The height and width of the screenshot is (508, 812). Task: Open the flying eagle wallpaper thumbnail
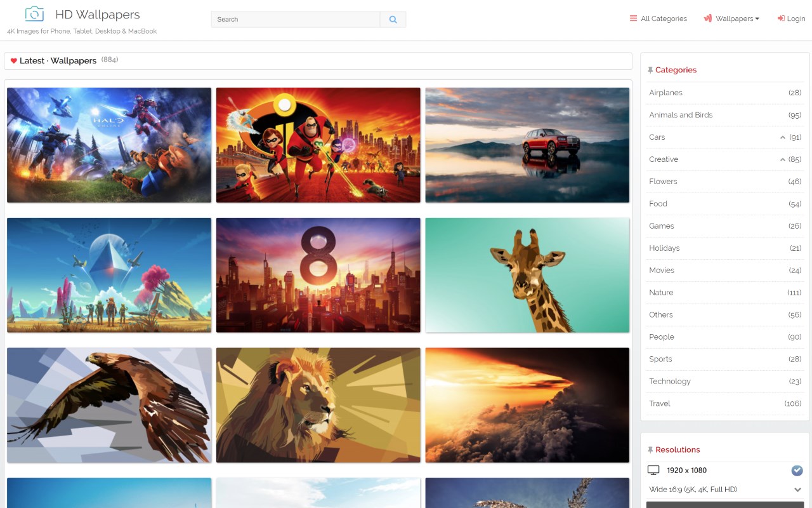pos(109,405)
